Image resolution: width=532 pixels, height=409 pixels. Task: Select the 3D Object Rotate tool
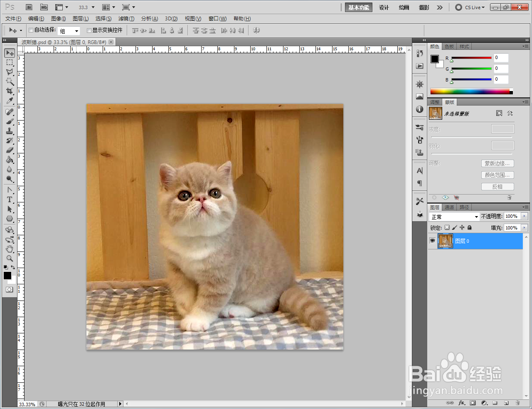pos(10,230)
